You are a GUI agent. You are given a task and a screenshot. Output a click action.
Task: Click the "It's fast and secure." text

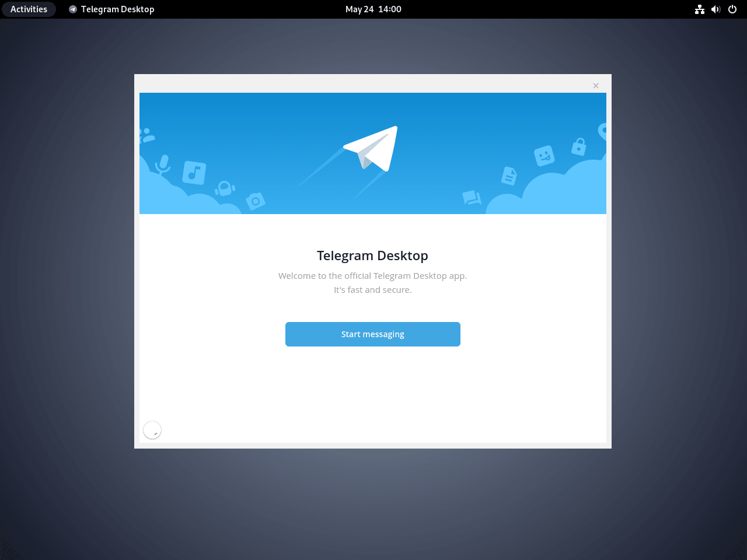(373, 290)
